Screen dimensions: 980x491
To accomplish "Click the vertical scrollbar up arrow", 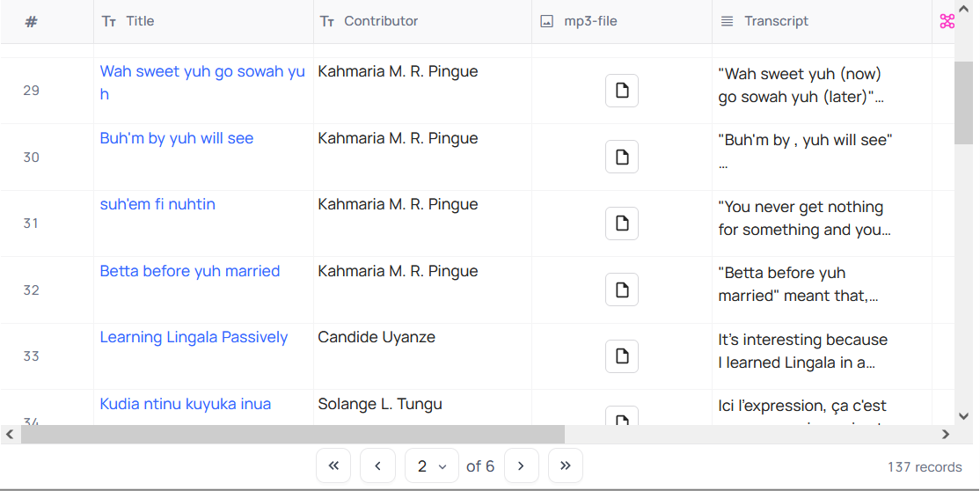I will tap(964, 9).
